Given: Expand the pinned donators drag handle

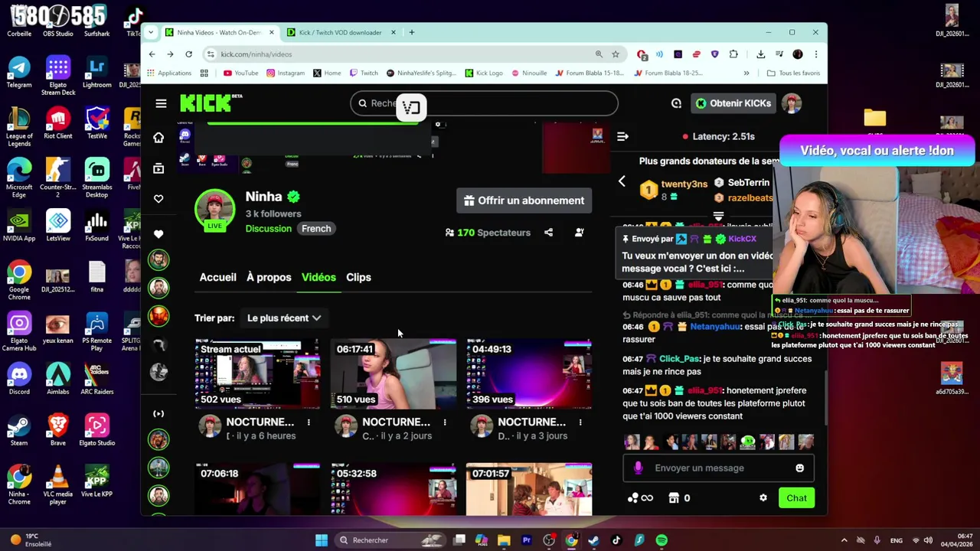Looking at the screenshot, I should (718, 217).
